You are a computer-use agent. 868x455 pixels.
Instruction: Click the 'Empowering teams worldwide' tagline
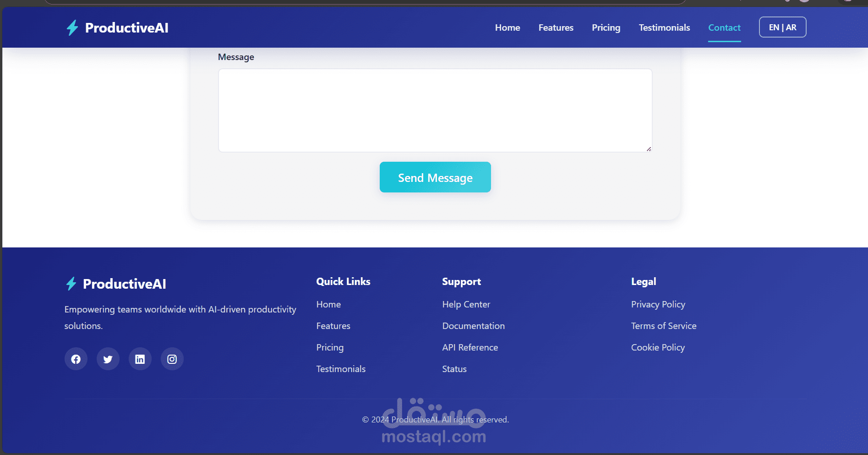pyautogui.click(x=180, y=318)
